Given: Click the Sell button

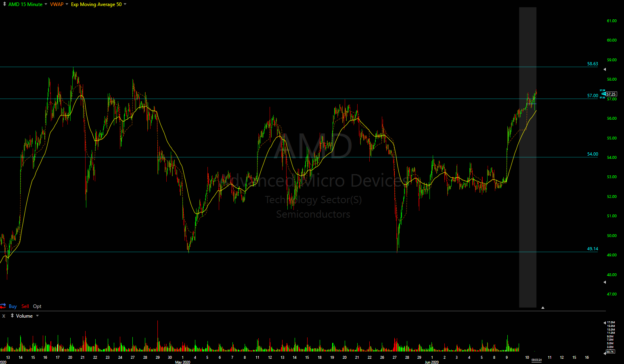Looking at the screenshot, I should click(x=25, y=306).
